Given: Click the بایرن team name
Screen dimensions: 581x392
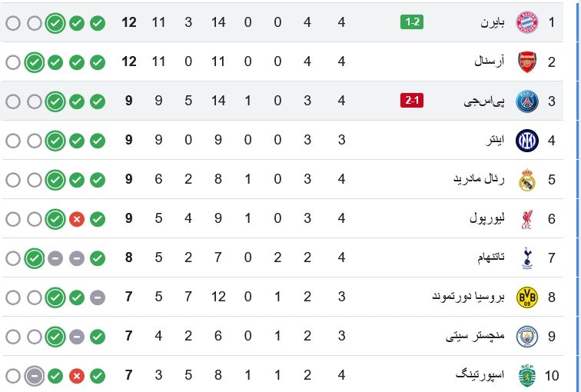Looking at the screenshot, I should click(x=493, y=22).
